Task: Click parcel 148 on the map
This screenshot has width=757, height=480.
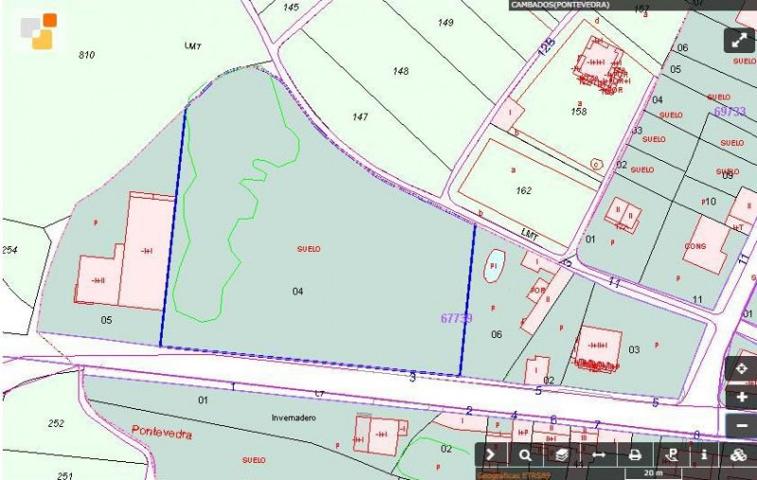Action: coord(400,72)
